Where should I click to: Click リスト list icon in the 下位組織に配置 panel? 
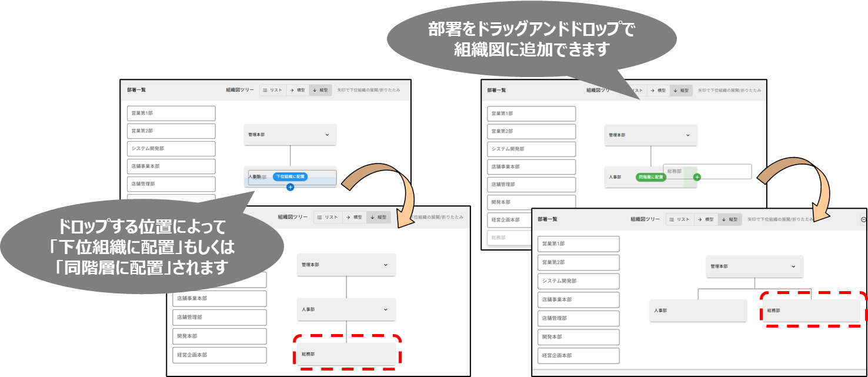click(265, 91)
